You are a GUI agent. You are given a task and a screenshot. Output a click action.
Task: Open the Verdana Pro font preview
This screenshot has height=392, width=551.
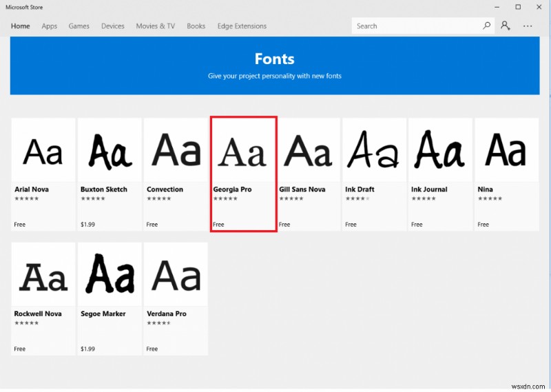point(176,275)
